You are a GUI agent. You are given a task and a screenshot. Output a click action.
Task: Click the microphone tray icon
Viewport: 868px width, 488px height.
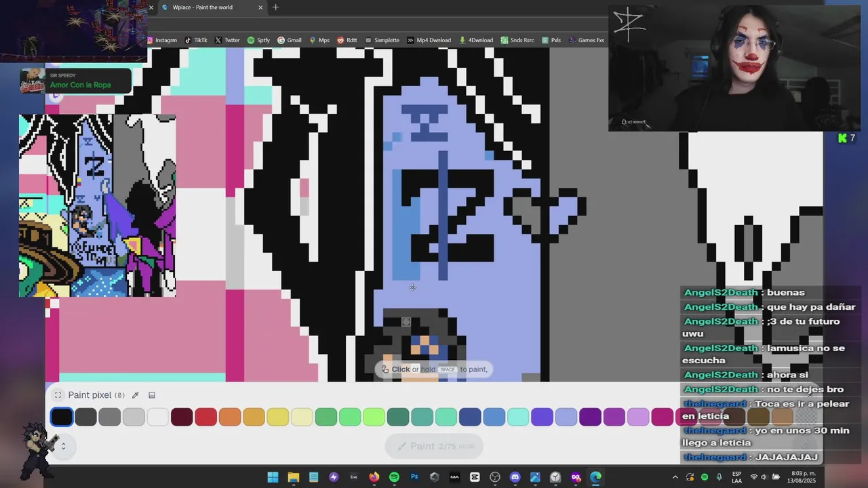719,477
